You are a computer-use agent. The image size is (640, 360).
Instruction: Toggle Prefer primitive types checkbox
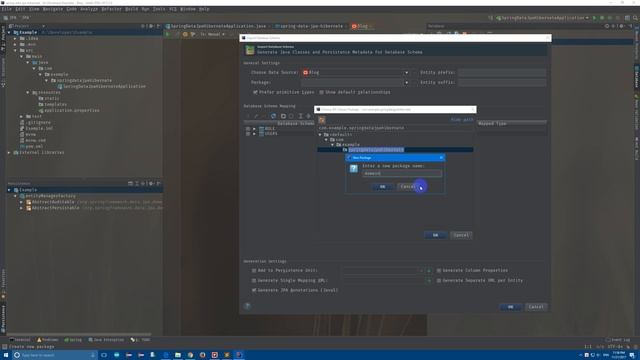click(x=255, y=92)
